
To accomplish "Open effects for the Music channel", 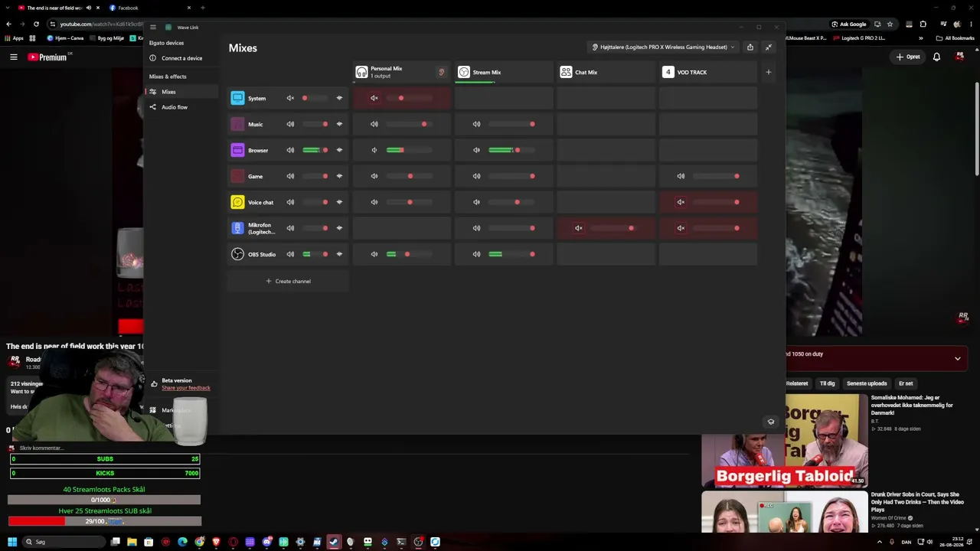I will 339,124.
